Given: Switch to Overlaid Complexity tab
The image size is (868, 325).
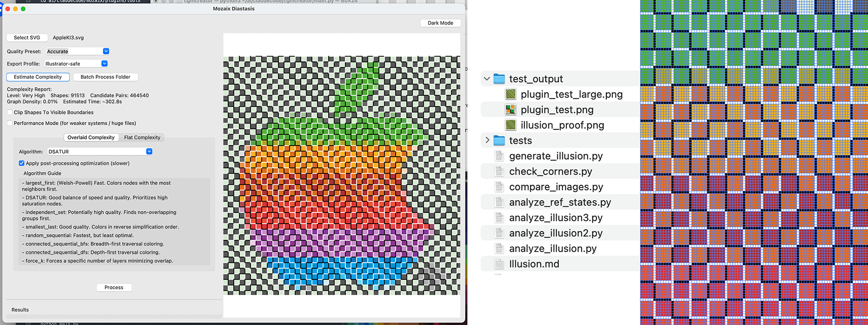Looking at the screenshot, I should coord(91,137).
